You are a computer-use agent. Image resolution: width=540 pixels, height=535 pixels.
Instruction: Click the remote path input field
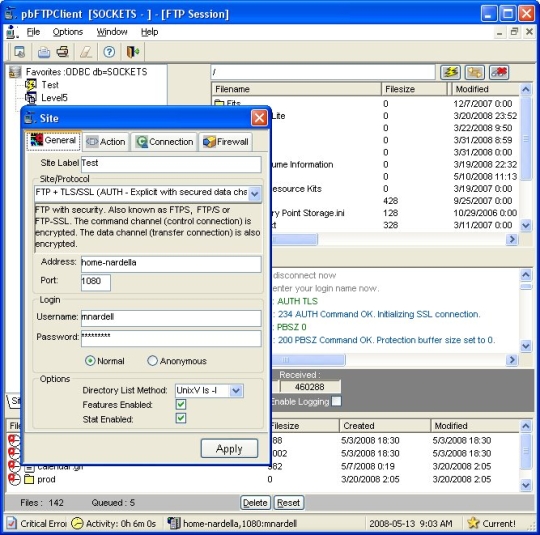323,72
